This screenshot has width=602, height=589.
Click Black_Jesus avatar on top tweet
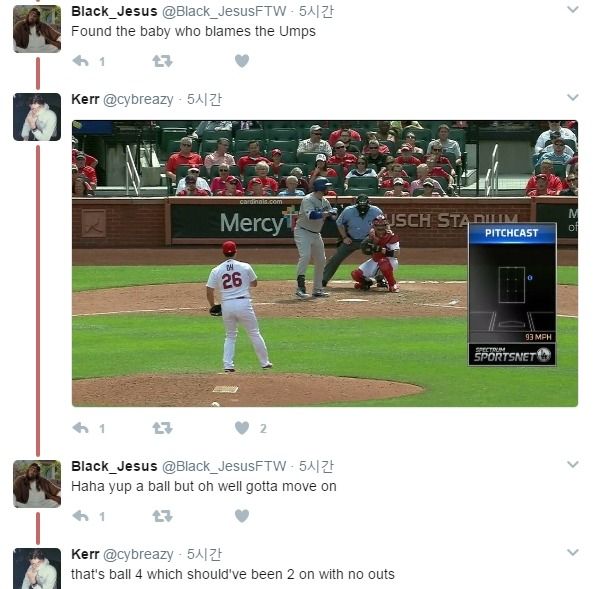(x=37, y=29)
